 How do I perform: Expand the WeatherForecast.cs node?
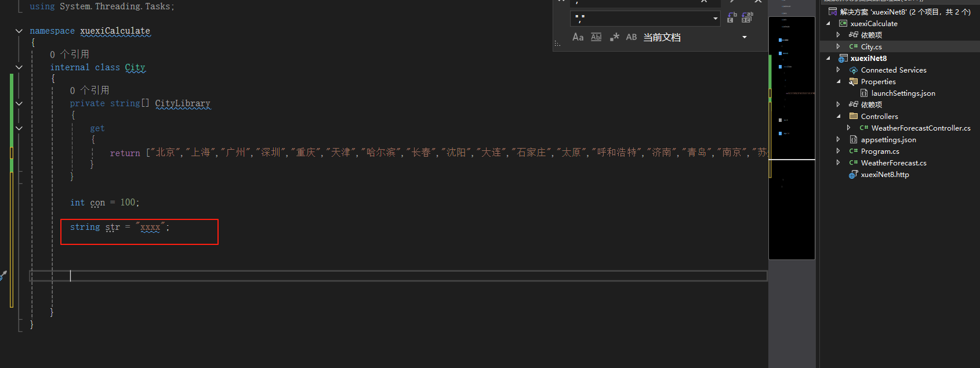click(838, 163)
